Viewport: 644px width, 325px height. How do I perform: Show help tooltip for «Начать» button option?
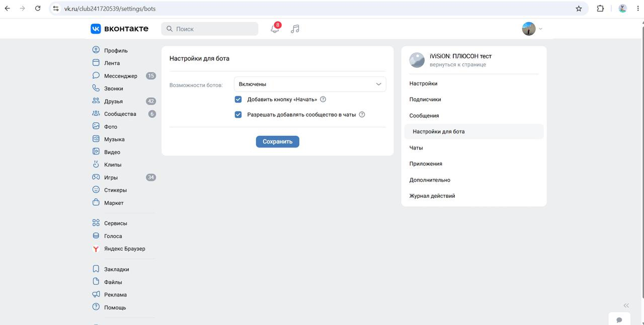tap(323, 99)
